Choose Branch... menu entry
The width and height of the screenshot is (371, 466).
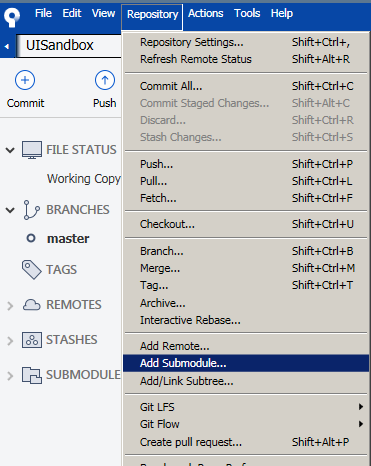click(246, 251)
